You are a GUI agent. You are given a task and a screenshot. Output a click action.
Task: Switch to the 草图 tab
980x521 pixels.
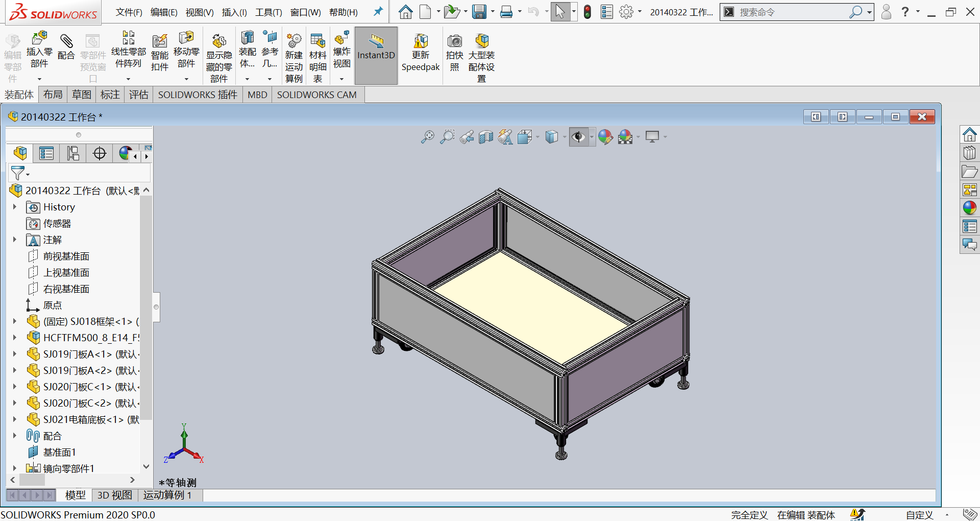pos(82,94)
